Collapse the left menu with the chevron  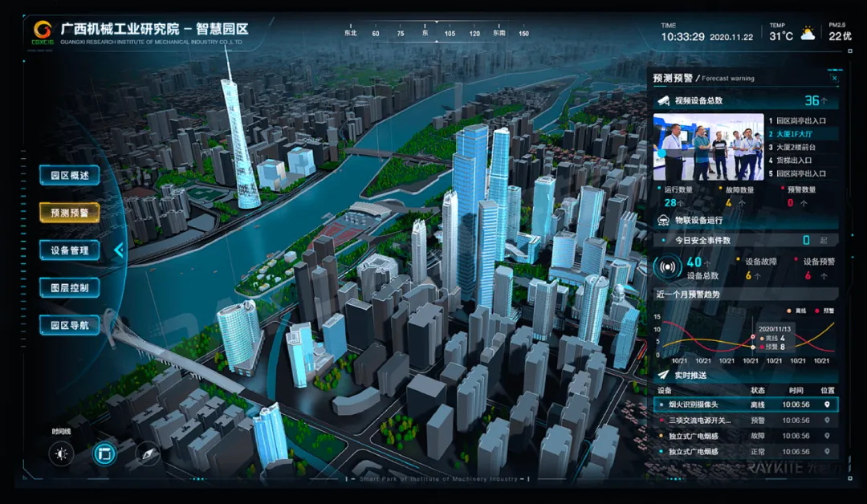[118, 250]
